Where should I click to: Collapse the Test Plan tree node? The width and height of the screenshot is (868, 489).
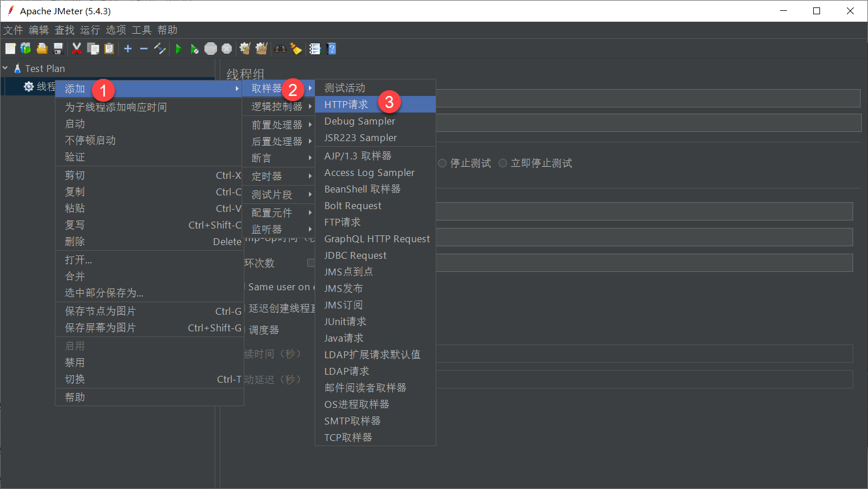pos(5,68)
